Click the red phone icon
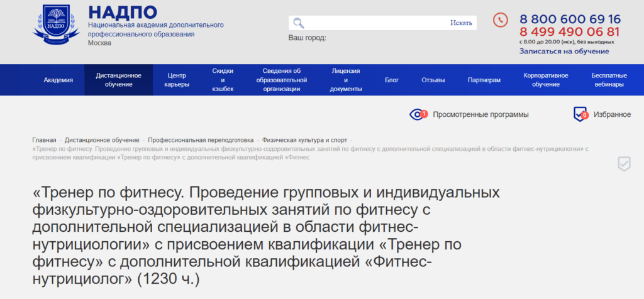The image size is (644, 299). 500,19
